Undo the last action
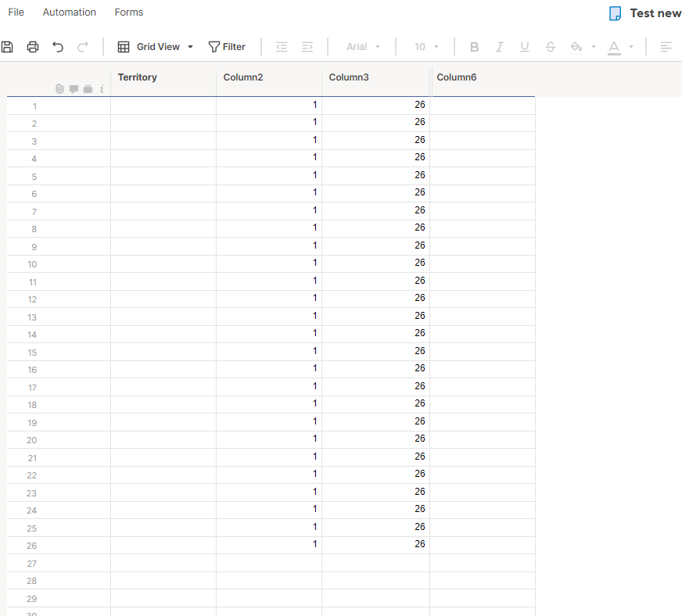Screen dimensions: 682x616 tap(57, 46)
